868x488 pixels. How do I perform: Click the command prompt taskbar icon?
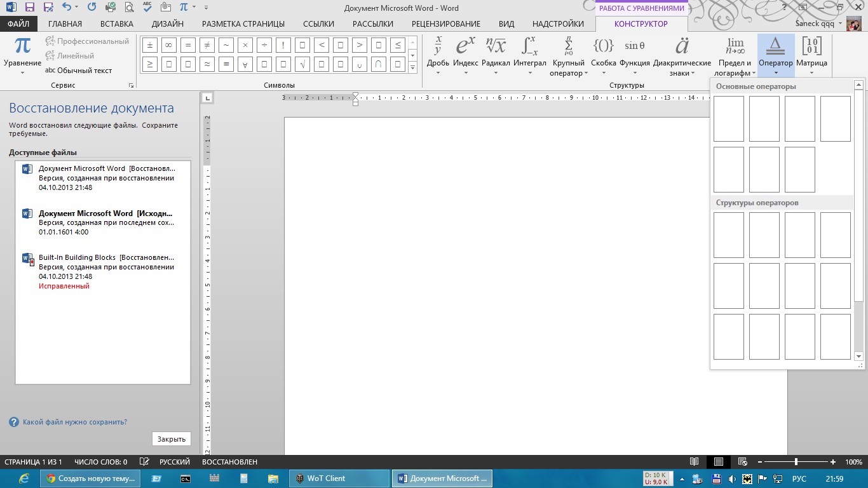[186, 478]
